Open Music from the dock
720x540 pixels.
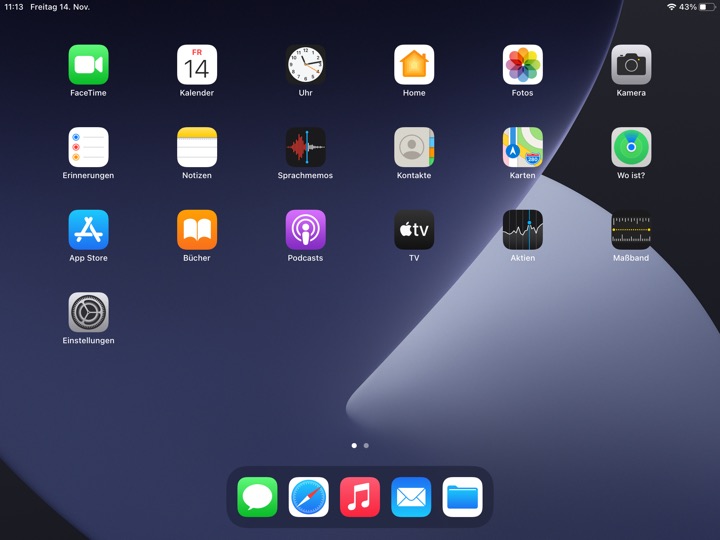tap(360, 497)
